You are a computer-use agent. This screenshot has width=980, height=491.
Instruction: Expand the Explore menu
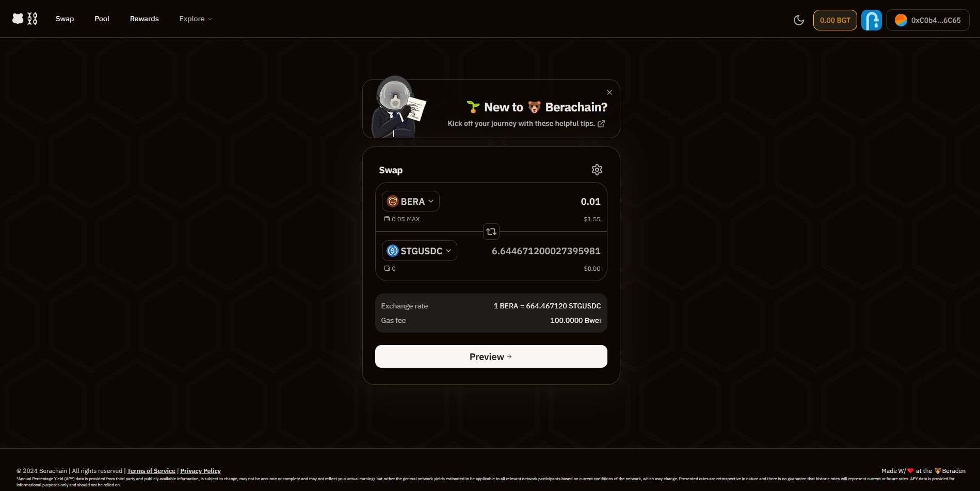pos(196,19)
